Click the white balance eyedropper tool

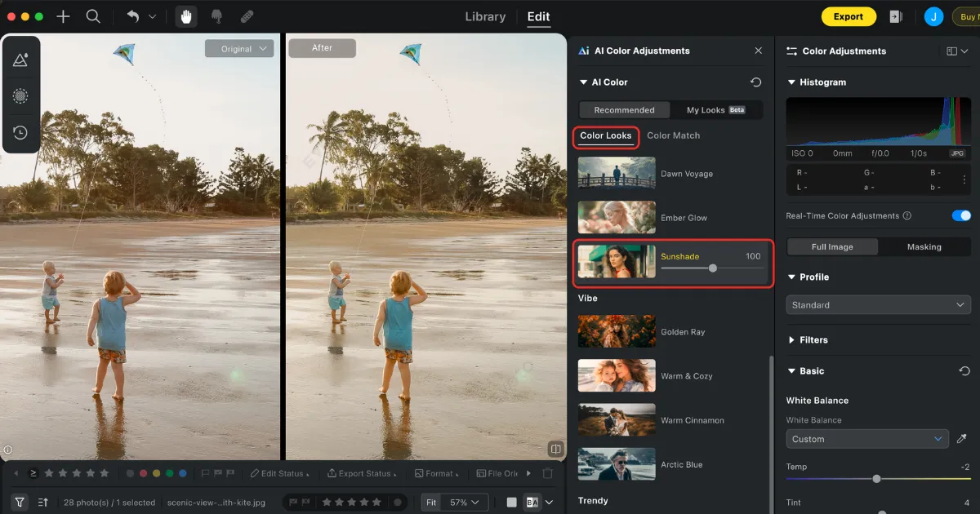(962, 439)
